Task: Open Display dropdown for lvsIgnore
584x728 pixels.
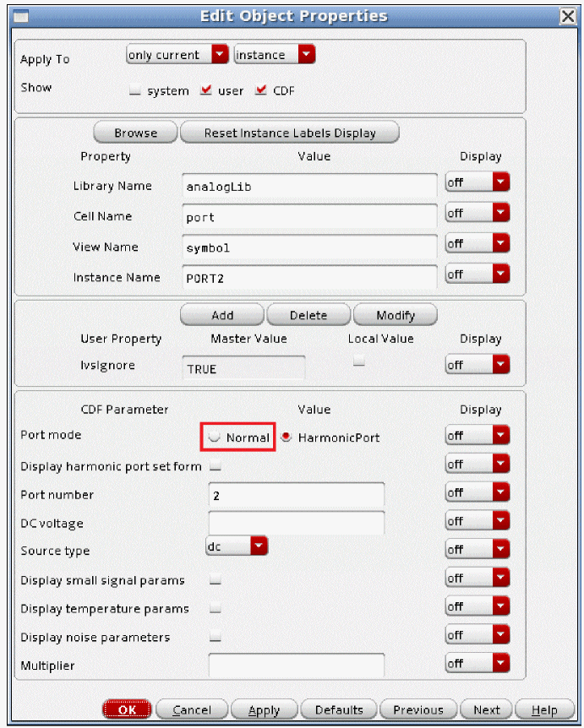Action: pyautogui.click(x=478, y=365)
